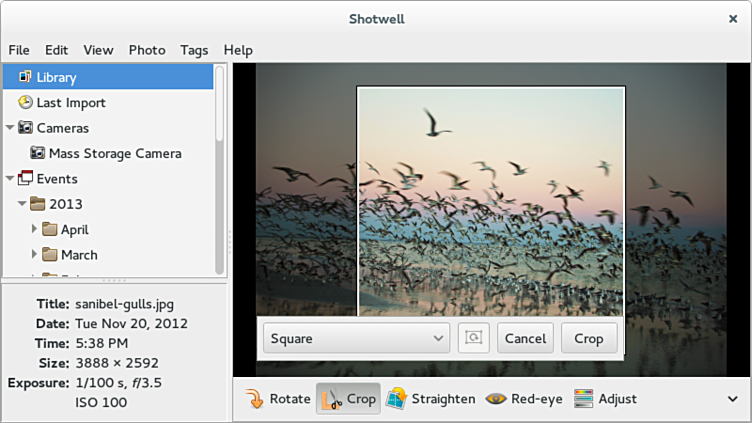Expand the April folder
This screenshot has width=752, height=423.
click(x=35, y=229)
